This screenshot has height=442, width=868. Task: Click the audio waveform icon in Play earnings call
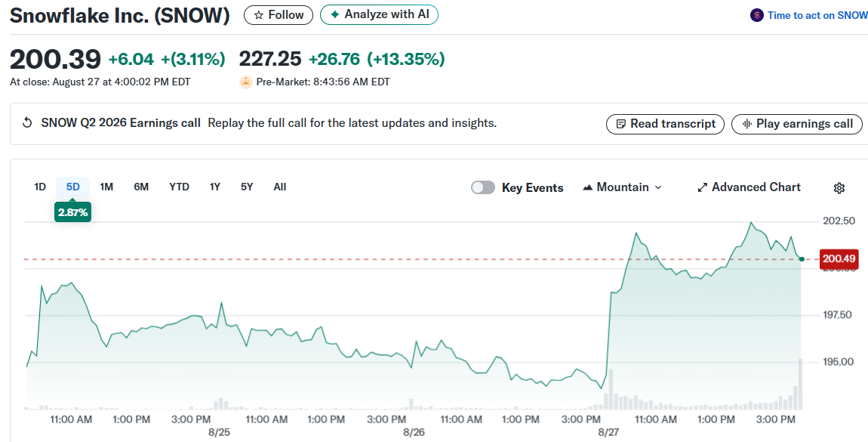746,123
